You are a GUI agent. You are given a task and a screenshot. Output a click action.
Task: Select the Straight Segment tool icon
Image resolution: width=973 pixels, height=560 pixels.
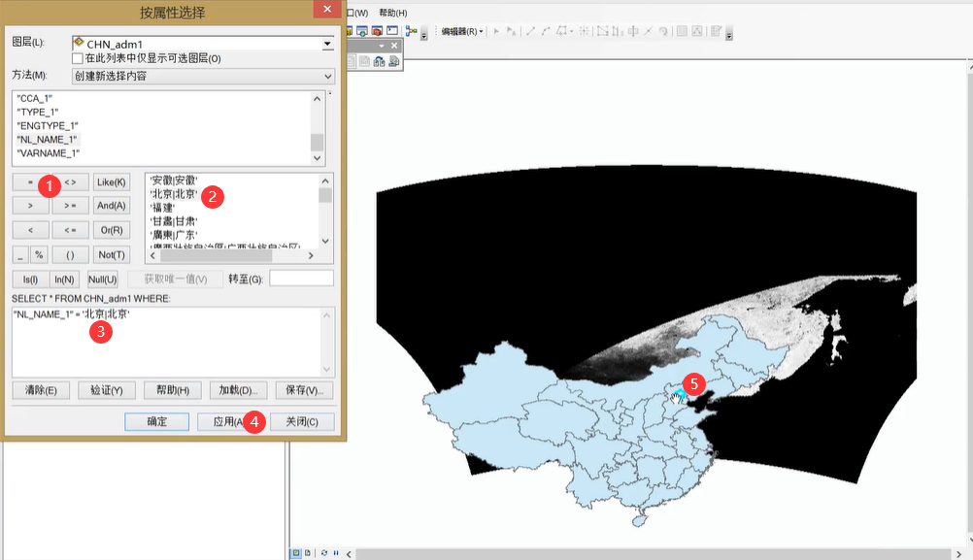[x=530, y=31]
